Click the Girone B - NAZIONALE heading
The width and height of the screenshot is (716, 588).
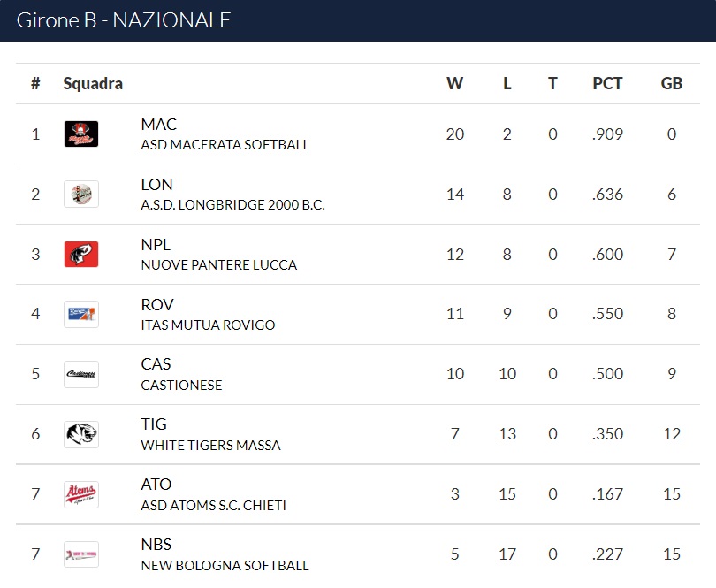click(x=124, y=20)
